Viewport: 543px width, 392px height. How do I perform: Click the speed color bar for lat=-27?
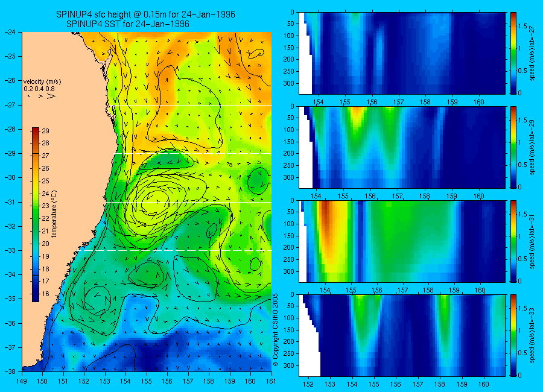click(513, 53)
